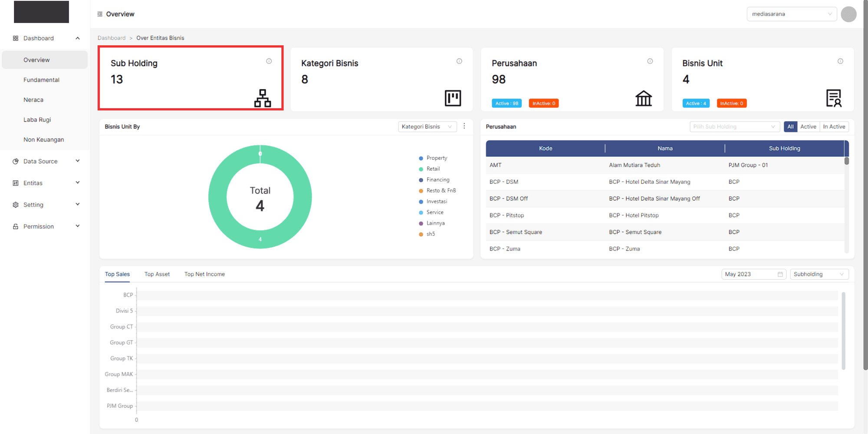Screen dimensions: 868x434
Task: Click the Kategori Bisnis info icon
Action: point(459,61)
